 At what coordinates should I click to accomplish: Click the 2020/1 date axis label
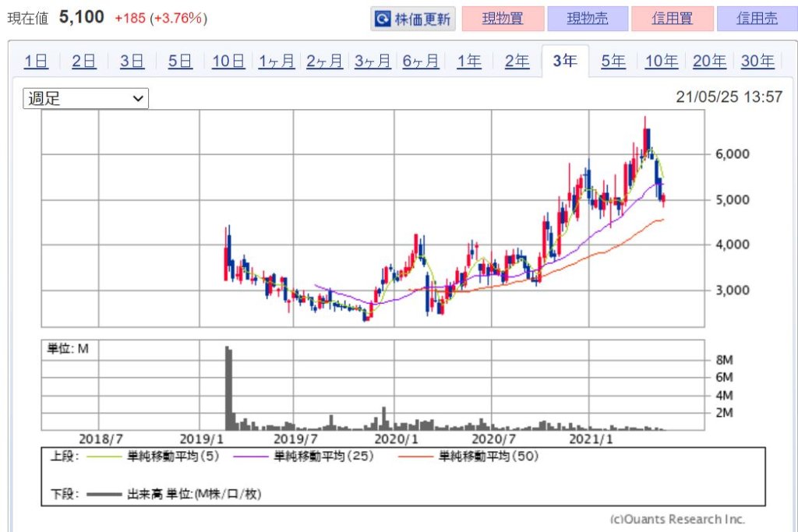click(397, 439)
